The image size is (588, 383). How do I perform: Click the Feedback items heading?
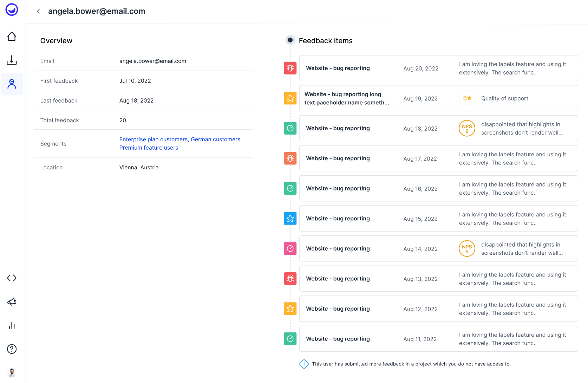click(x=326, y=41)
